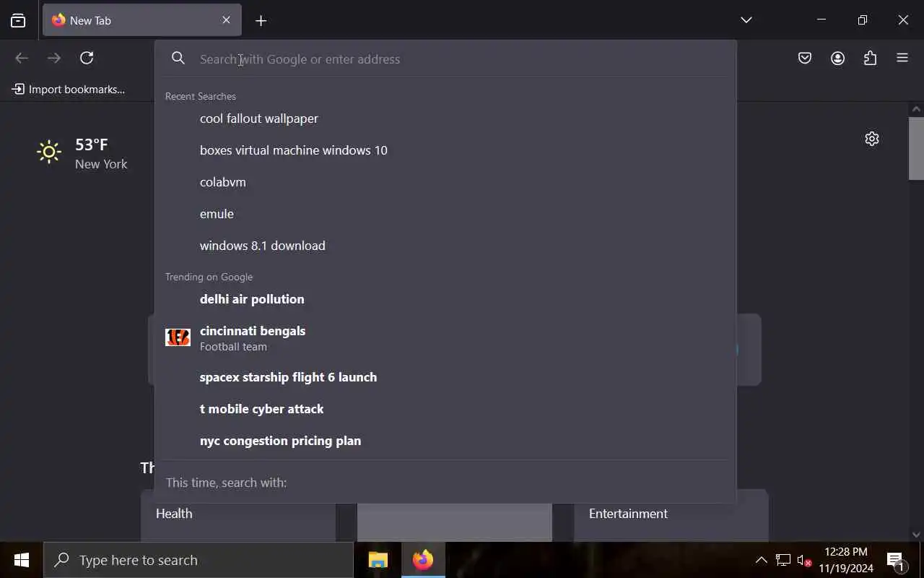
Task: Open the Firefox account icon
Action: pyautogui.click(x=837, y=58)
